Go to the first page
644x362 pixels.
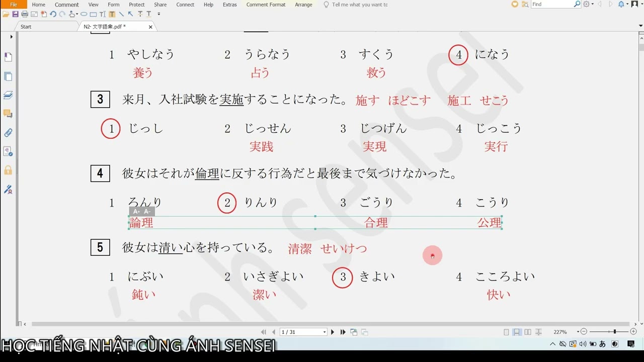tap(264, 332)
